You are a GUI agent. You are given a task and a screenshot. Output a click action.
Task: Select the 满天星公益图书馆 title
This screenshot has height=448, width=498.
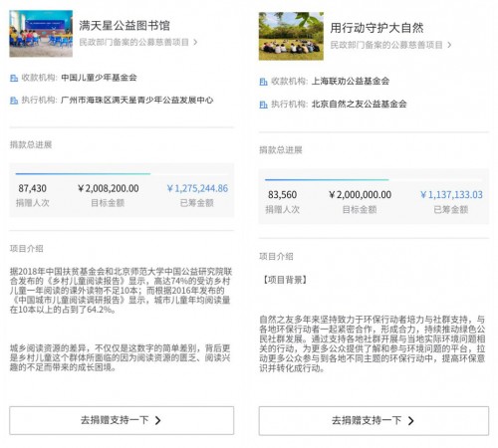point(124,26)
